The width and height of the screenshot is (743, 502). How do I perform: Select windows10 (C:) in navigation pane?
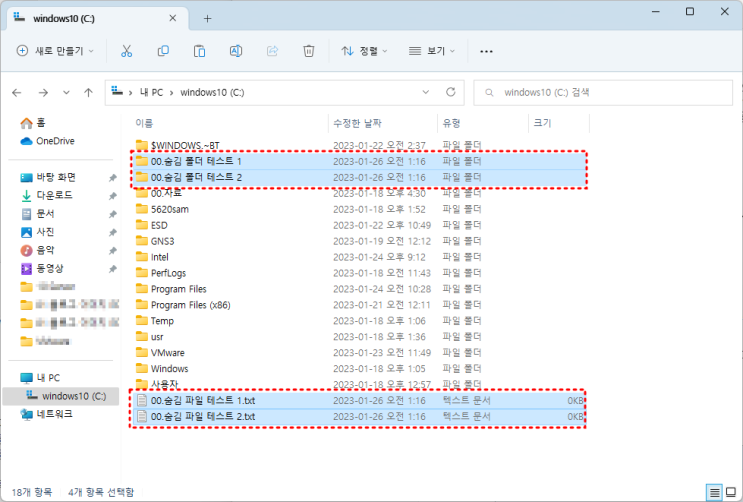tap(61, 396)
